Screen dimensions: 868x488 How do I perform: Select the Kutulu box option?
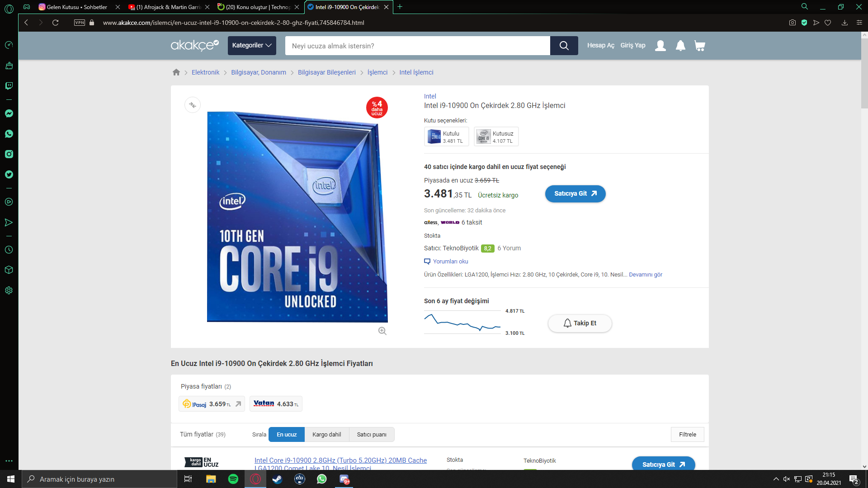pyautogui.click(x=446, y=136)
